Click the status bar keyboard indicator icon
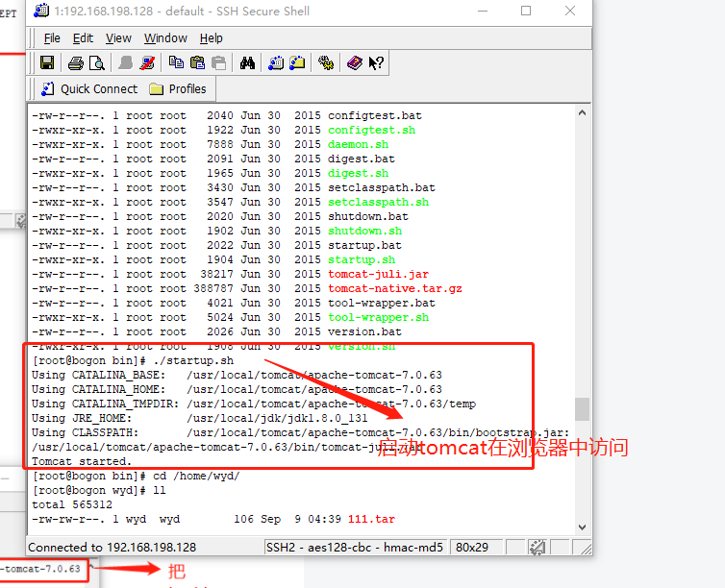Image resolution: width=725 pixels, height=588 pixels. (x=537, y=548)
